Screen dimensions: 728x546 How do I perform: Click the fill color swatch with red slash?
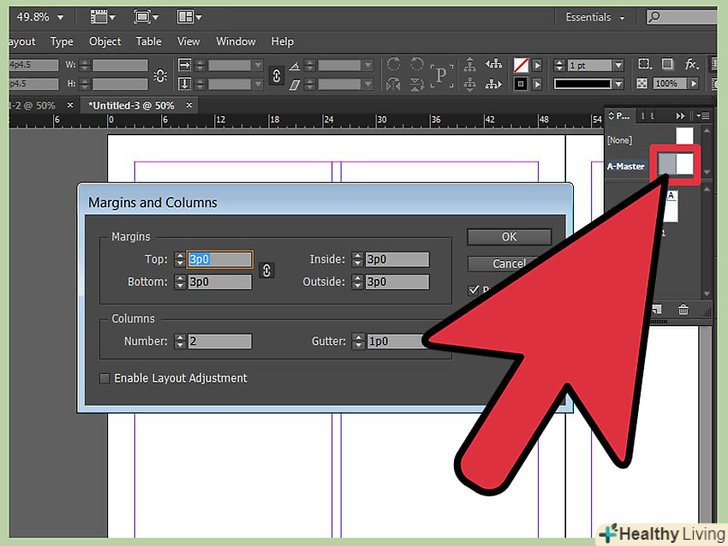pos(520,65)
